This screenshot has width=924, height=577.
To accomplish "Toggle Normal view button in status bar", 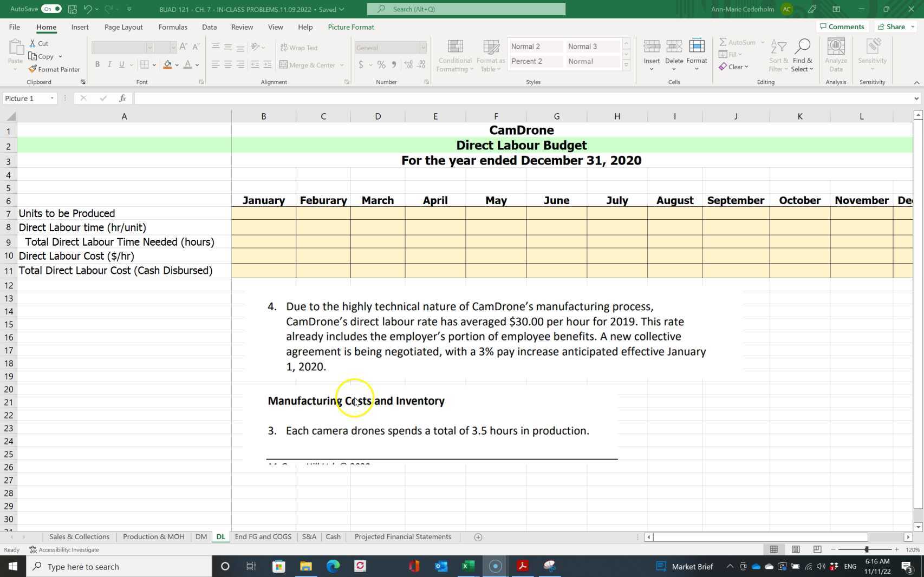I will (x=774, y=549).
